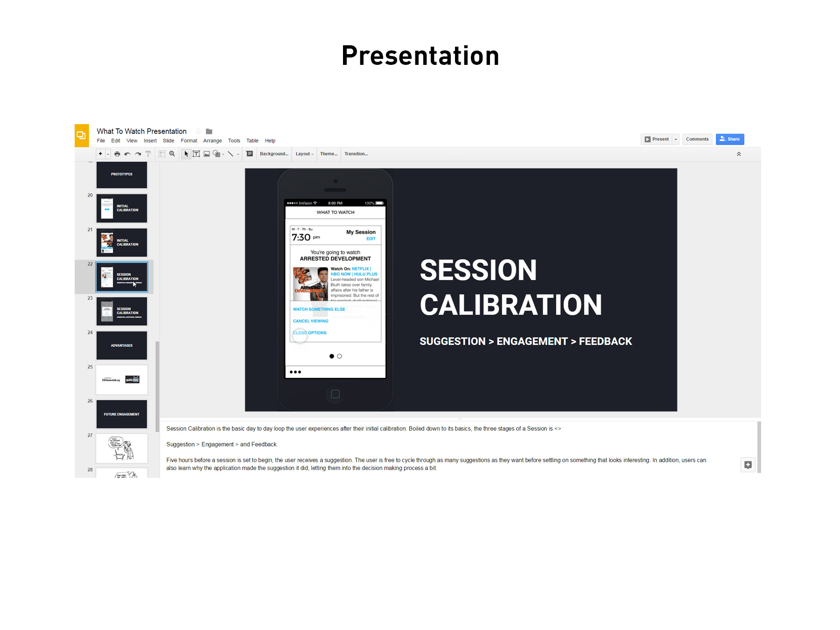Expand line type dropdown arrow

tap(238, 154)
